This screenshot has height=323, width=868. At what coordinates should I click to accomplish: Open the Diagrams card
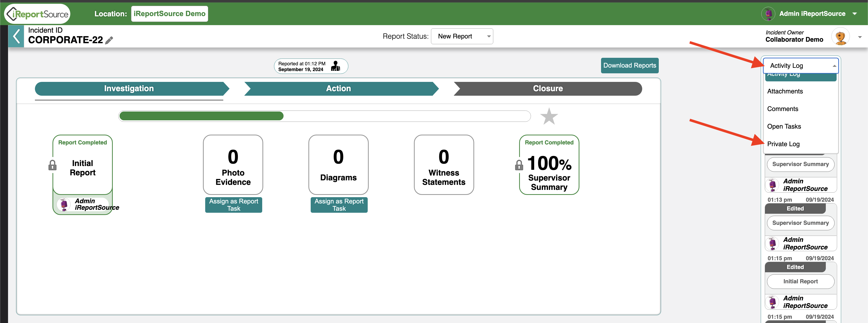338,165
